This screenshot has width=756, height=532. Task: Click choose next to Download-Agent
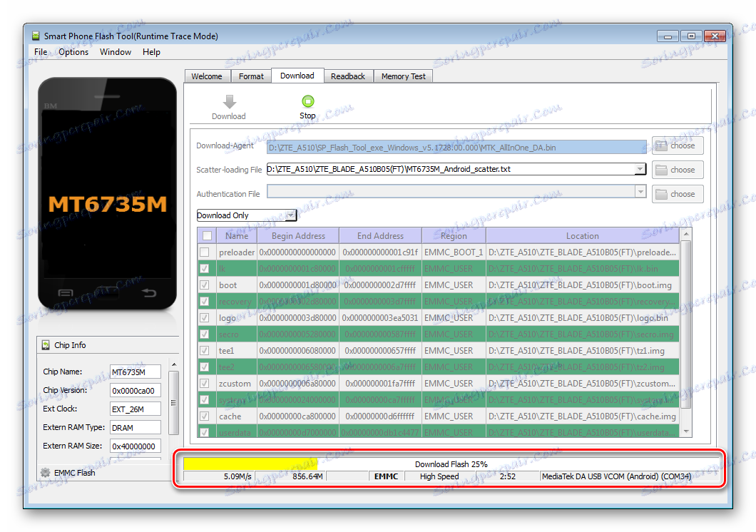point(676,145)
